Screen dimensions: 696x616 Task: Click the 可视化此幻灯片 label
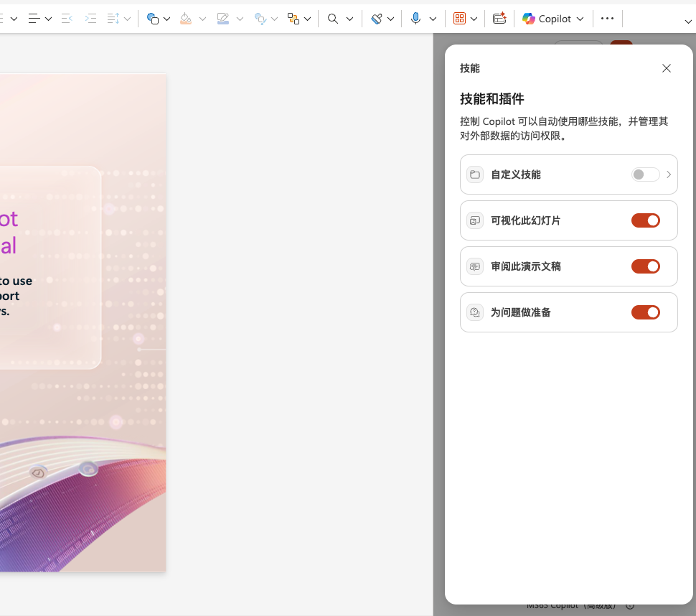525,220
